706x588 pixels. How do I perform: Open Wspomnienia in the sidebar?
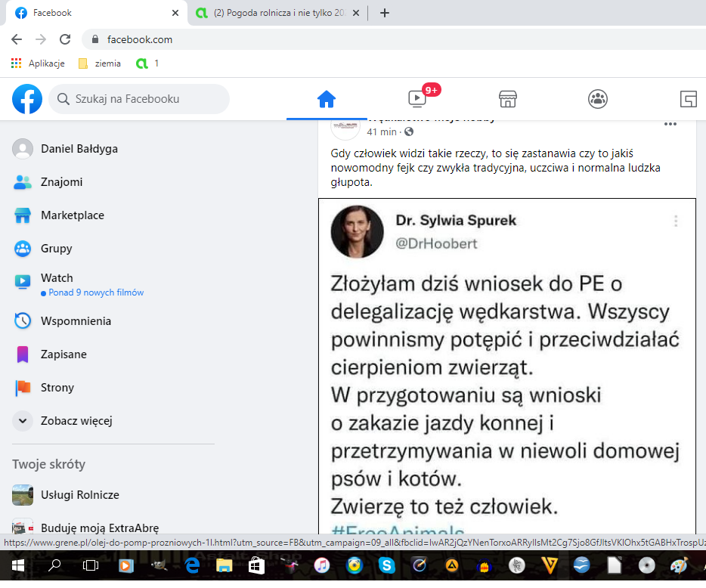76,321
